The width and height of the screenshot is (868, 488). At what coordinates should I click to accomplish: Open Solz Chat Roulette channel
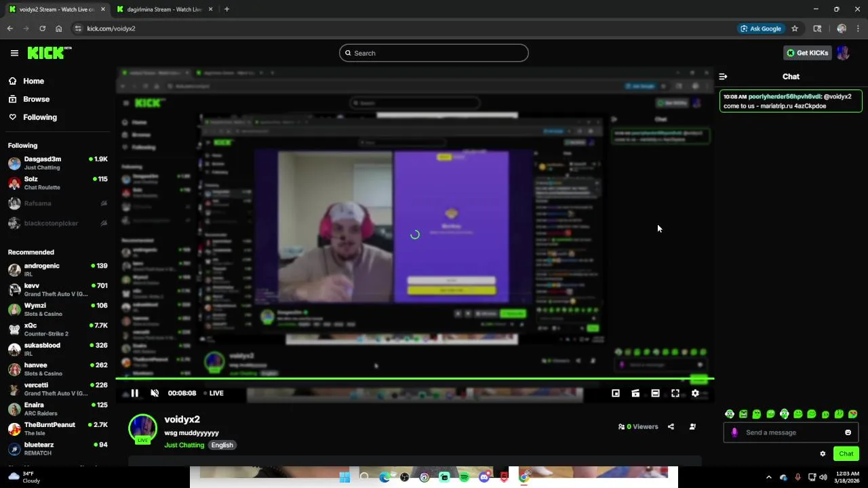[58, 183]
